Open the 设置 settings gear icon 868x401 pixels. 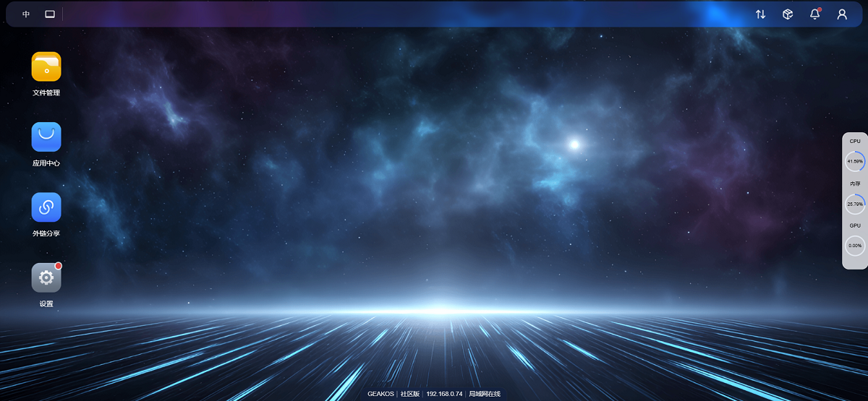coord(46,277)
